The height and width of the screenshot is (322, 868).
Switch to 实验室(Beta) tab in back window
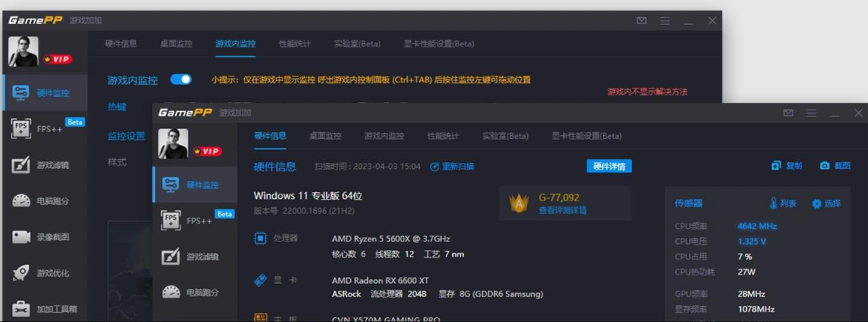[x=357, y=43]
